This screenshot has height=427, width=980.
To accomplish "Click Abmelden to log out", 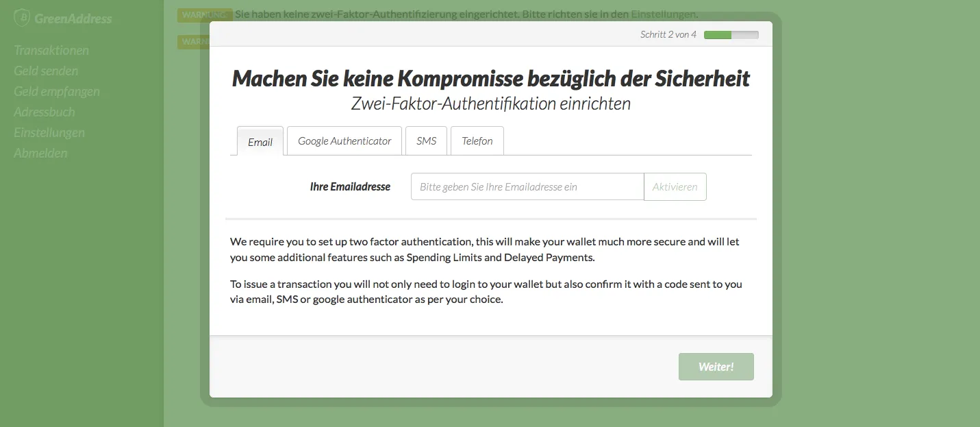I will click(x=40, y=153).
